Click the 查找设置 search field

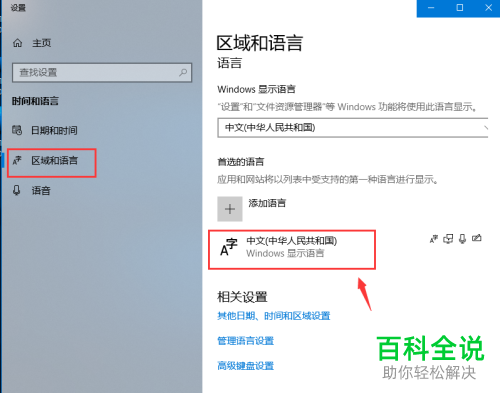point(102,72)
